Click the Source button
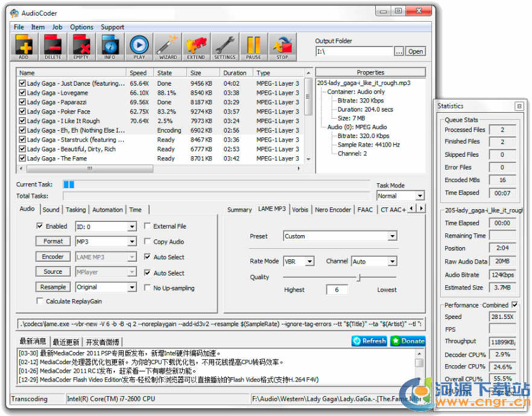 click(x=53, y=271)
